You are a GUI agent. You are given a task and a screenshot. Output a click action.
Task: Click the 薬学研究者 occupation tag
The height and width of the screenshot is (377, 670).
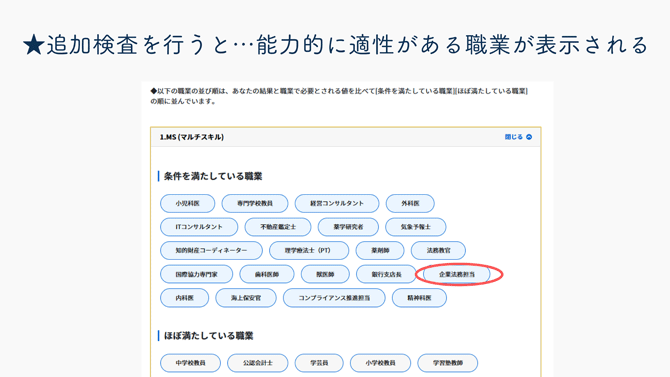point(348,227)
